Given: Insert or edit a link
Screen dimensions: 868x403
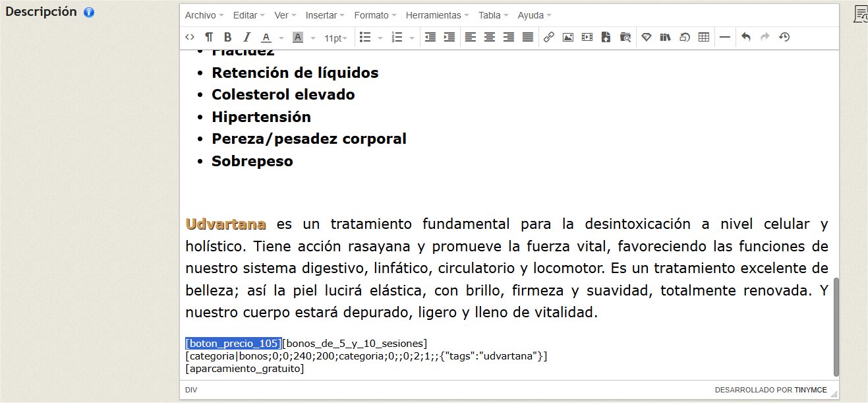Looking at the screenshot, I should [x=548, y=38].
